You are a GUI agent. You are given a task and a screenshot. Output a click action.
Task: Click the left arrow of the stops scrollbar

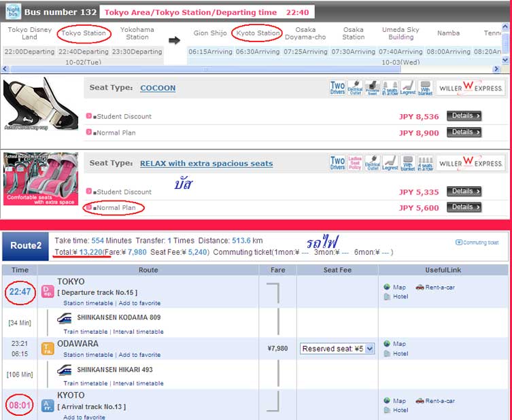[x=5, y=69]
